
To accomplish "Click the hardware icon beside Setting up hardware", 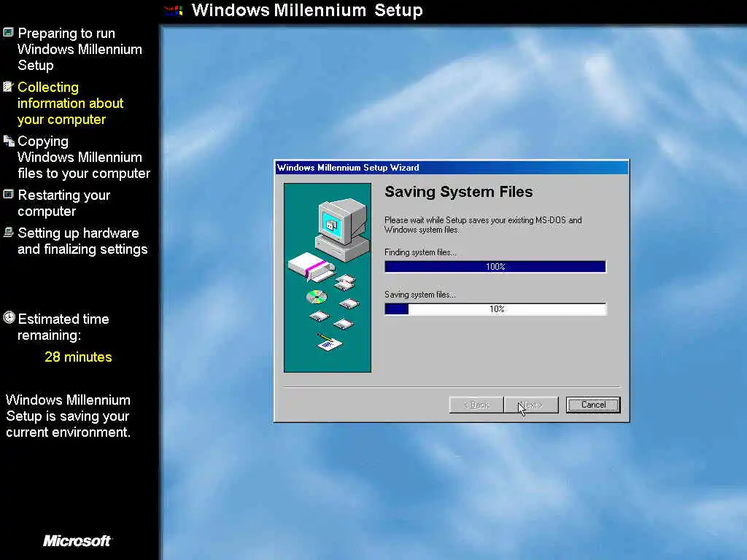I will [8, 233].
